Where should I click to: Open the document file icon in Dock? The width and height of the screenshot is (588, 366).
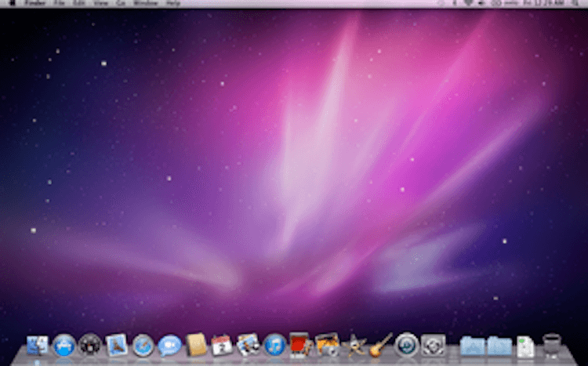(525, 346)
